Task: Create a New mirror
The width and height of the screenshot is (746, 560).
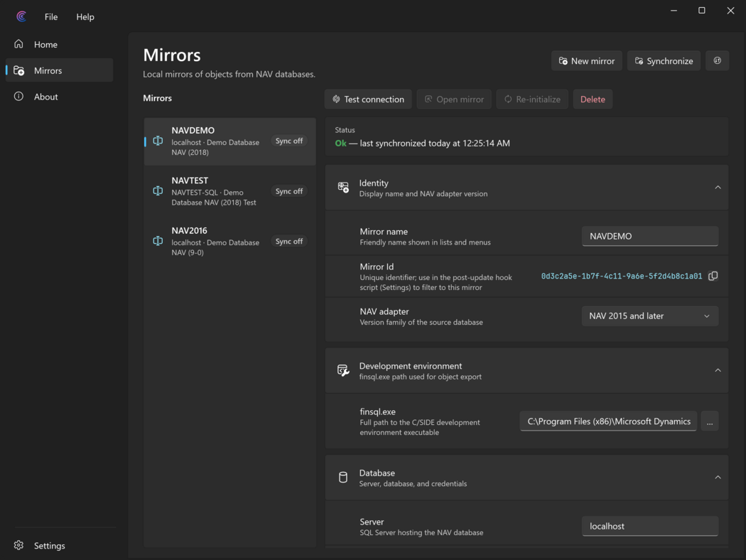Action: click(587, 61)
